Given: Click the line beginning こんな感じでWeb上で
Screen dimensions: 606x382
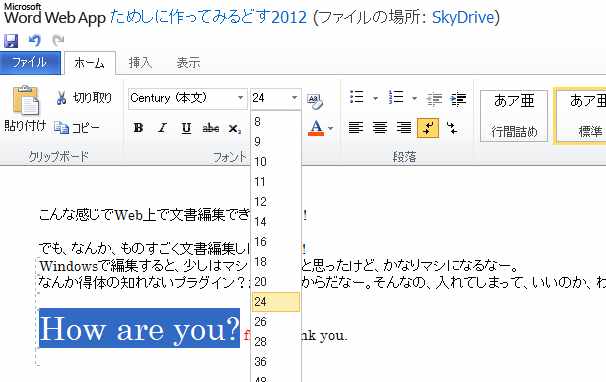Looking at the screenshot, I should (x=173, y=215).
